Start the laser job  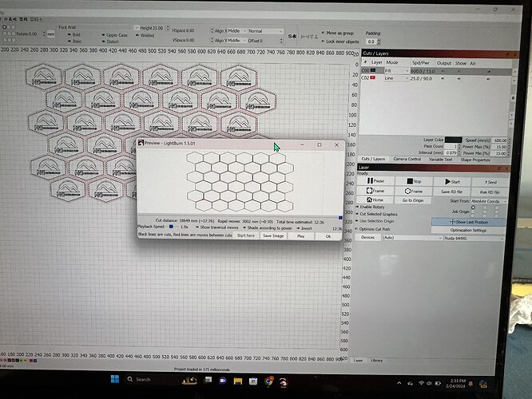coord(452,182)
